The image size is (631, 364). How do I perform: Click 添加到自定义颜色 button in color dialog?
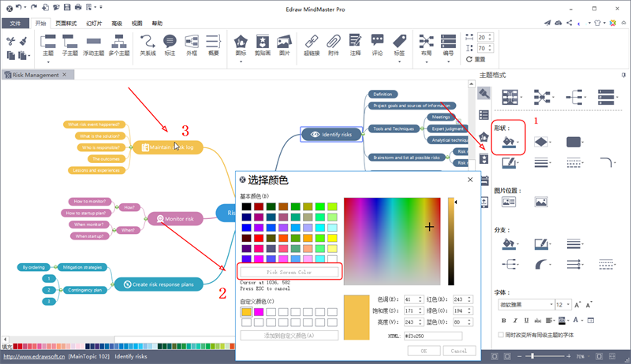[289, 336]
